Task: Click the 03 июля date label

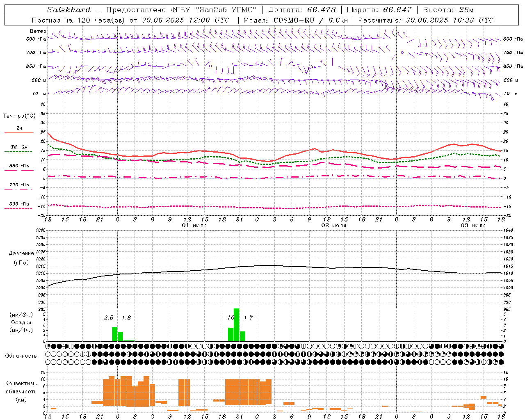Action: (x=473, y=226)
